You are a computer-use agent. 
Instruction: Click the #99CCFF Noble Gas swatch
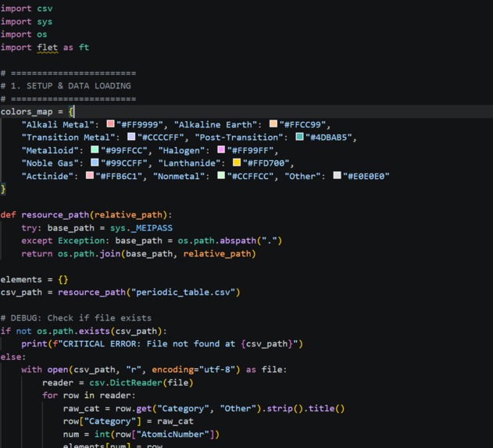click(95, 163)
